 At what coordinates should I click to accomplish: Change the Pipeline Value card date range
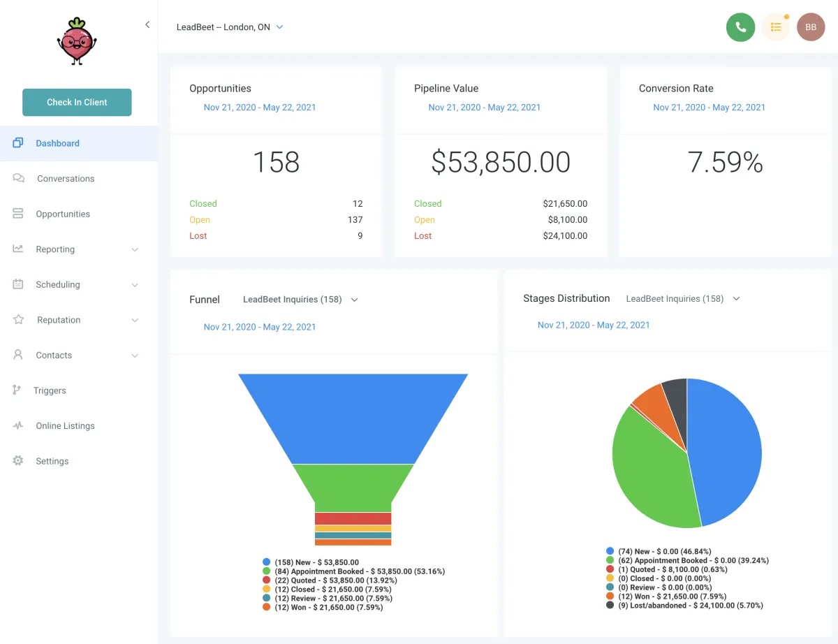click(x=485, y=108)
